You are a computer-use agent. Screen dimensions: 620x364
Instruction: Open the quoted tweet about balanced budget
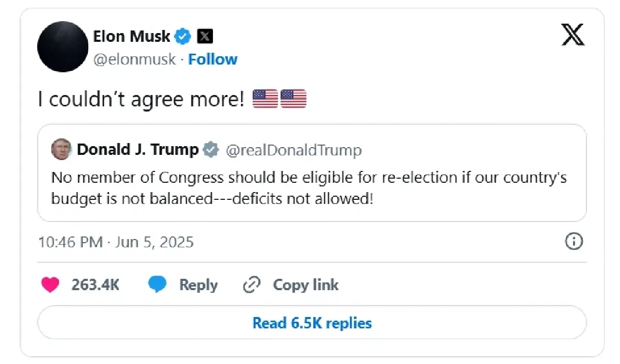click(310, 188)
